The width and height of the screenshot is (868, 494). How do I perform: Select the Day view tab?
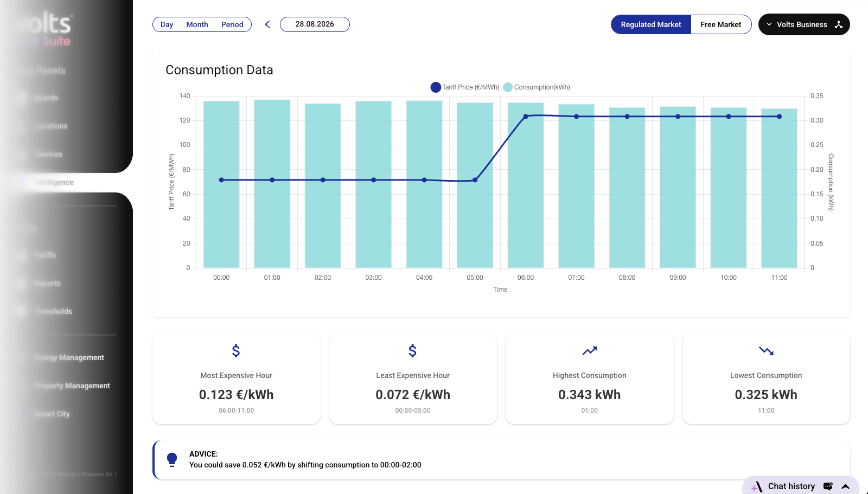(x=167, y=24)
